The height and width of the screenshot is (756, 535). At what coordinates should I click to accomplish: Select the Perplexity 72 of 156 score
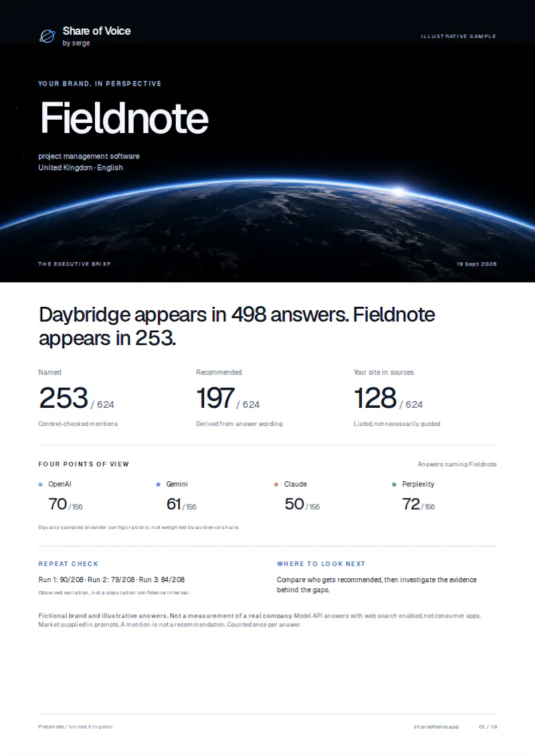click(418, 504)
